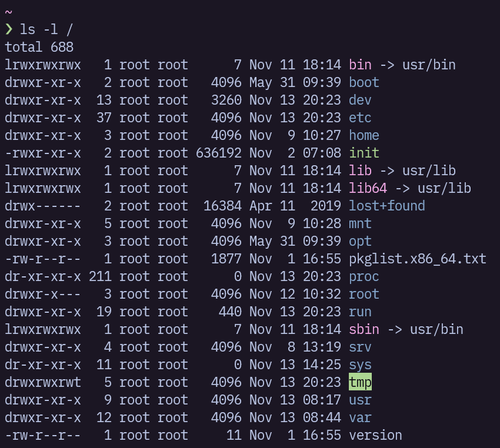Click the arrow after the bin symlink
Viewport: 500px width, 448px height.
click(387, 65)
